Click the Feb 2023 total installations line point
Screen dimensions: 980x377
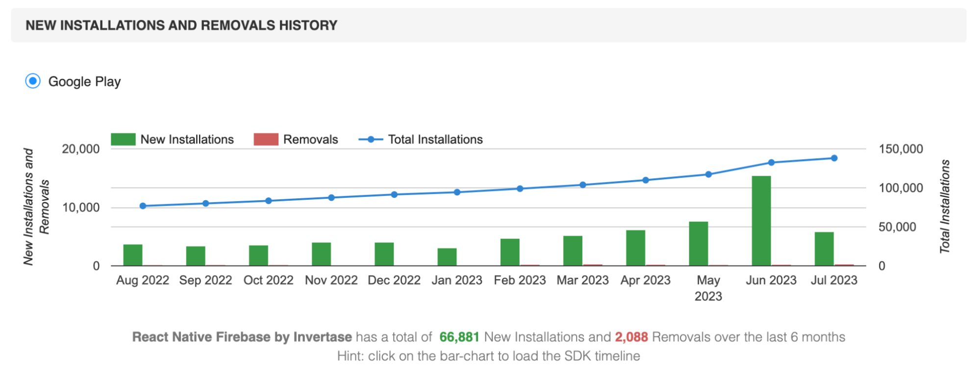tap(520, 188)
